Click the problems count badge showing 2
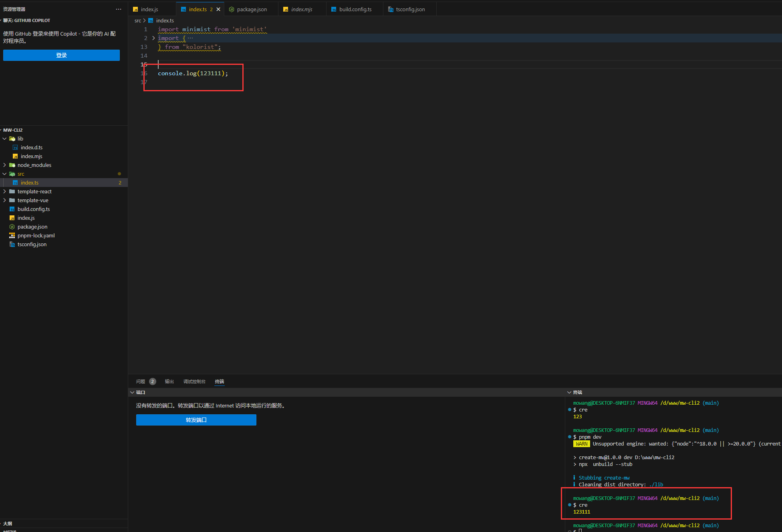Image resolution: width=782 pixels, height=532 pixels. (153, 381)
